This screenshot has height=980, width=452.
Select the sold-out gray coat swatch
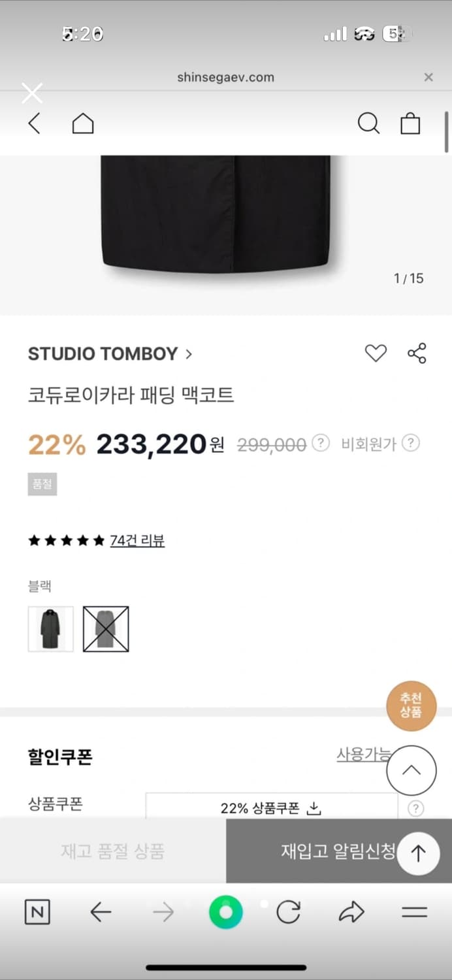[x=106, y=629]
